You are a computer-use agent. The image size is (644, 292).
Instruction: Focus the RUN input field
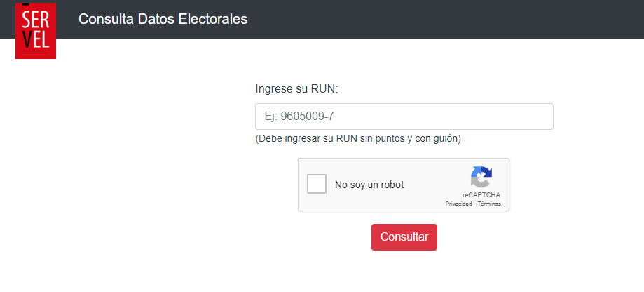pos(404,117)
